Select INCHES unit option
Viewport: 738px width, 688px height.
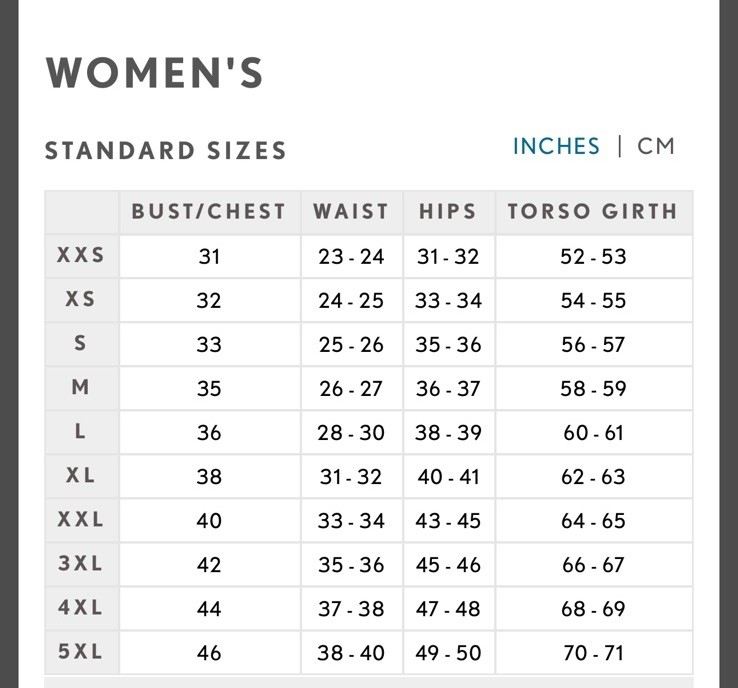click(x=556, y=146)
